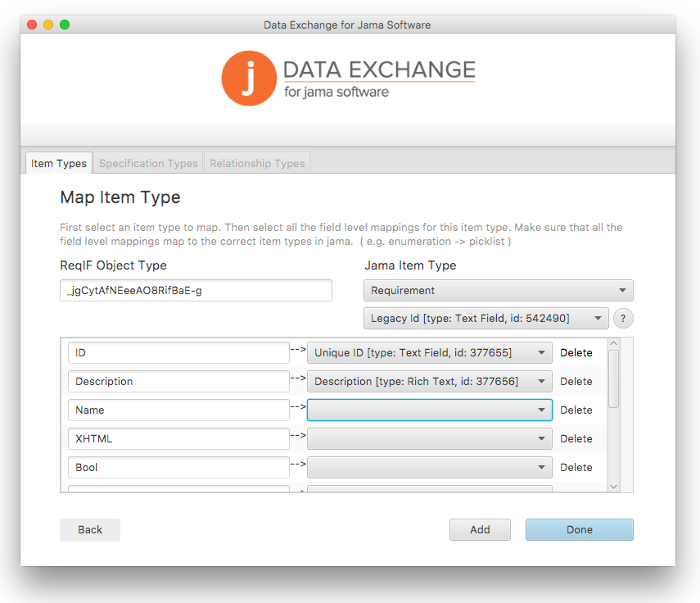Switch to the Relationship Types tab
Viewport: 700px width, 603px height.
257,163
